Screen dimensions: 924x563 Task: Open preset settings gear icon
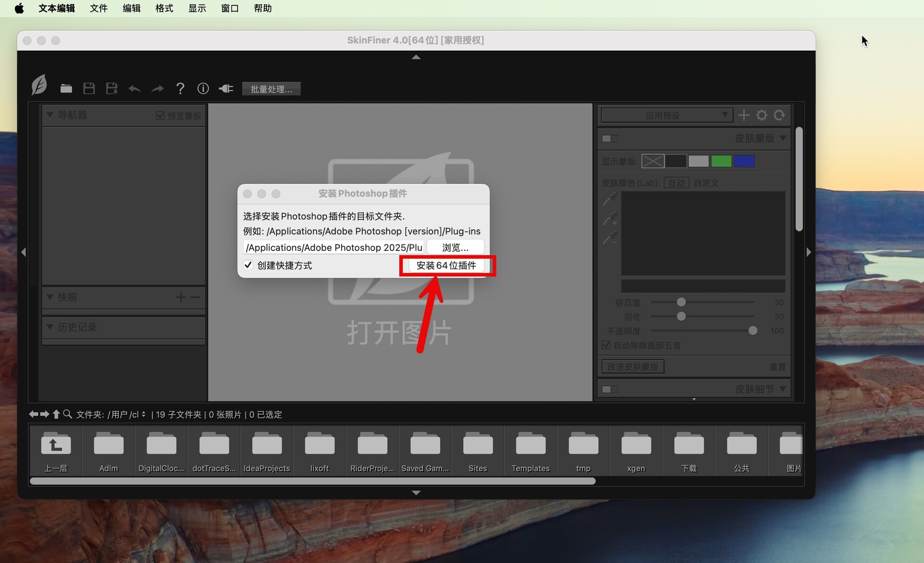761,115
